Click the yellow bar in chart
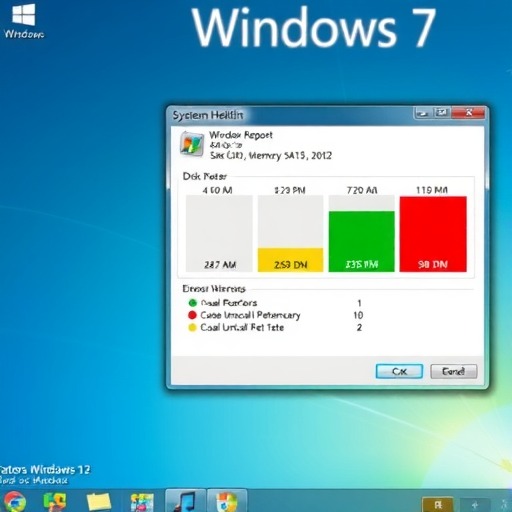Screen dimensions: 512x512 (290, 260)
